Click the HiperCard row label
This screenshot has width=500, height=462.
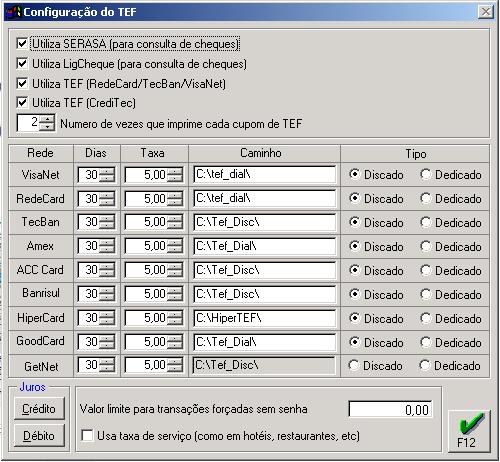41,318
